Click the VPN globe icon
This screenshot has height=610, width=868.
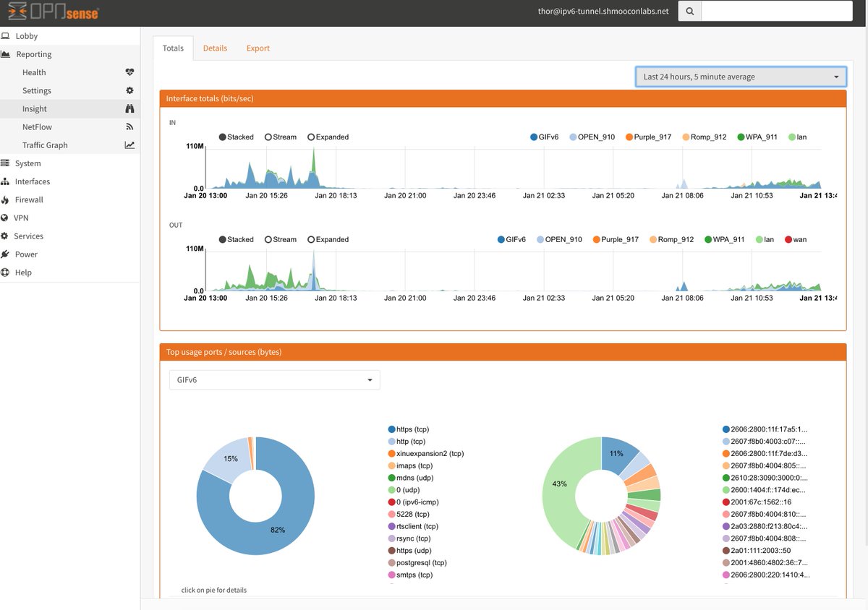point(5,218)
